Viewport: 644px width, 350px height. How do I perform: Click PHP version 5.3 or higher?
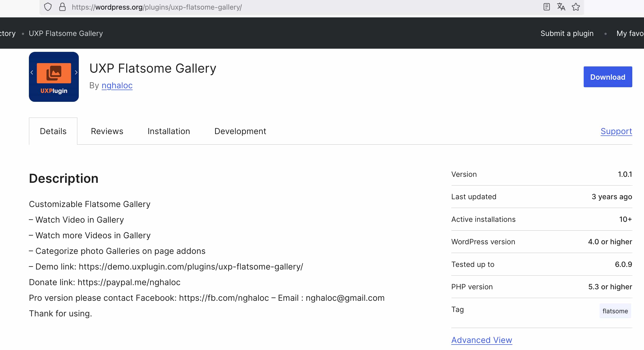(610, 287)
